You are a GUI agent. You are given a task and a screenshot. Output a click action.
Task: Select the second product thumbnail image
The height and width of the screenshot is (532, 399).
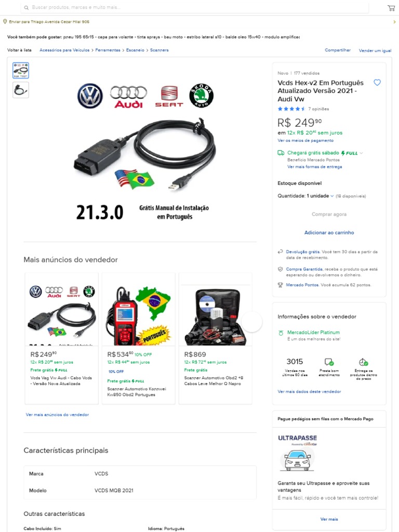point(21,90)
